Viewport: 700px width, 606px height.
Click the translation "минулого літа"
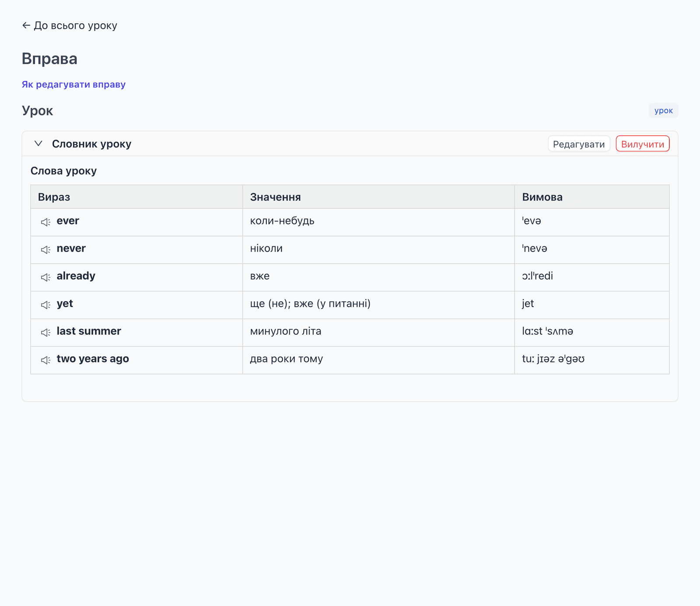coord(286,331)
